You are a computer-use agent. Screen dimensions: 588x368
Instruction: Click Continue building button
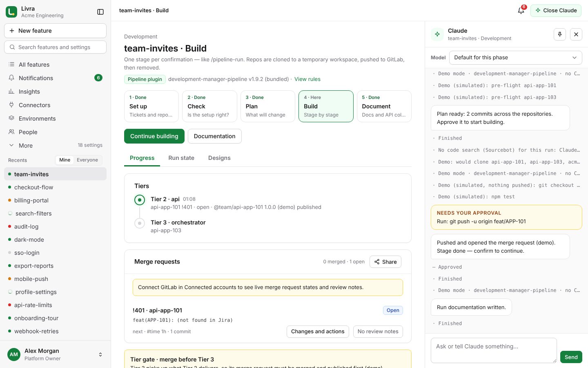click(154, 136)
